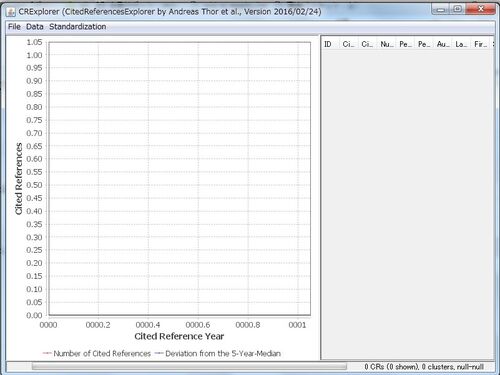Click the CRExplorer Java icon in title bar

[11, 12]
